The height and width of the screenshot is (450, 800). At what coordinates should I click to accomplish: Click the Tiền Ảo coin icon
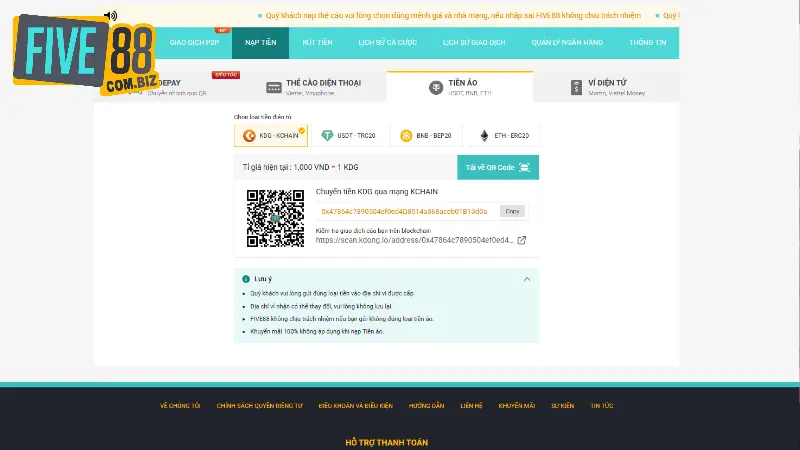click(x=436, y=88)
